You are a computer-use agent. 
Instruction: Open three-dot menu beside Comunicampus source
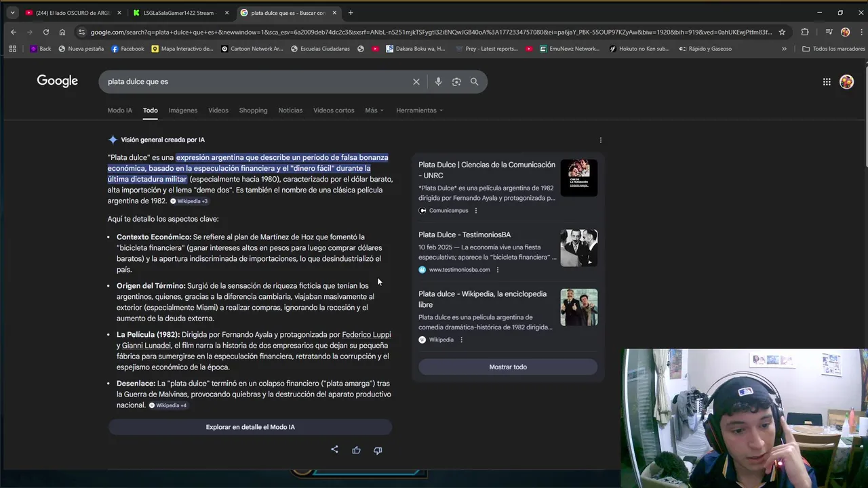pyautogui.click(x=476, y=211)
